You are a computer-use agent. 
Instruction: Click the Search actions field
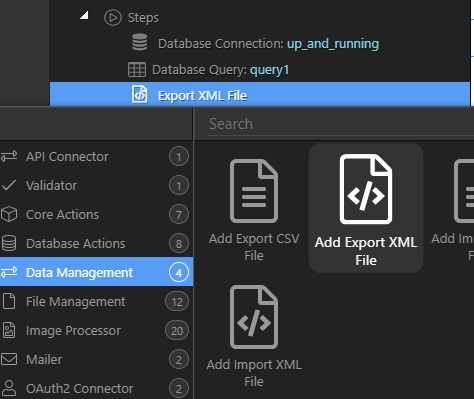(340, 124)
